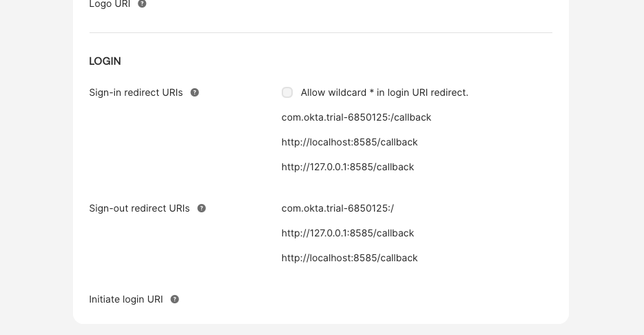Screen dimensions: 644x335
Task: Select the com.okta.trial-6850125:/callback sign-in URI
Action: coord(356,118)
